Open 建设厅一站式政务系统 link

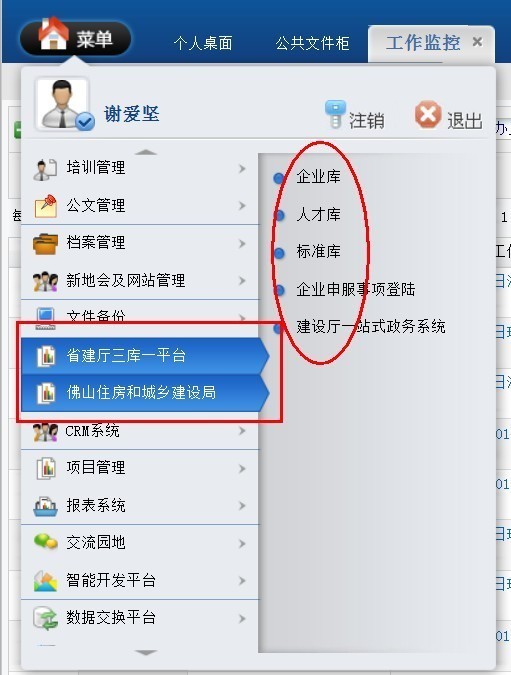[x=371, y=326]
